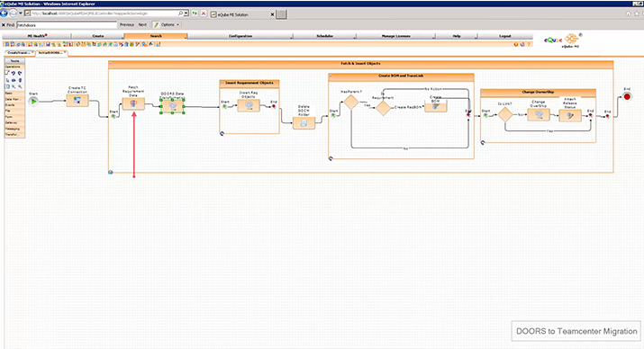This screenshot has height=349, width=644.
Task: Click the eQube MI logo
Action: pyautogui.click(x=562, y=40)
